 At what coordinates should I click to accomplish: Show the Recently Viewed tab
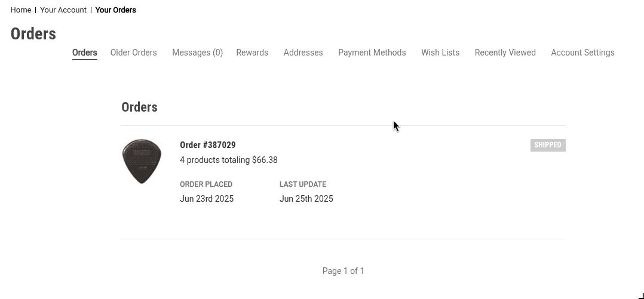pos(505,53)
